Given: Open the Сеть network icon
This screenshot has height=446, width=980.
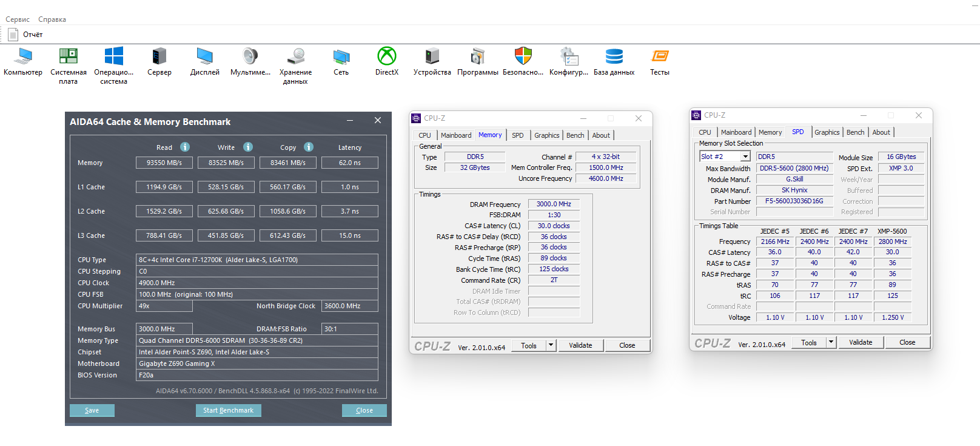Looking at the screenshot, I should coord(341,56).
